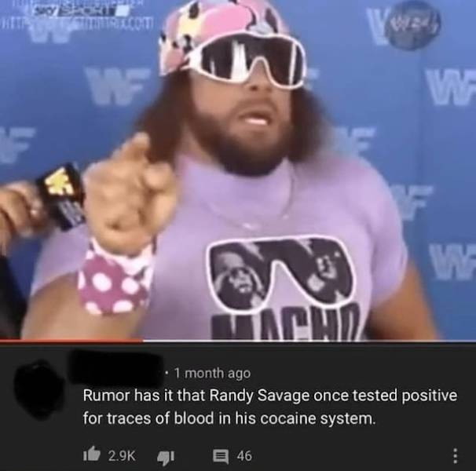Image resolution: width=476 pixels, height=471 pixels.
Task: Click the Sky Sports watermark on video
Action: click(79, 10)
